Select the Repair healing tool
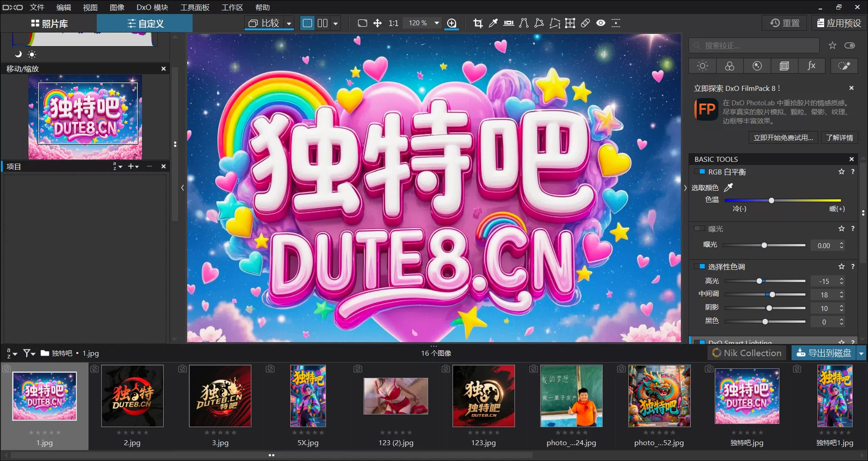The width and height of the screenshot is (868, 461). 585,23
